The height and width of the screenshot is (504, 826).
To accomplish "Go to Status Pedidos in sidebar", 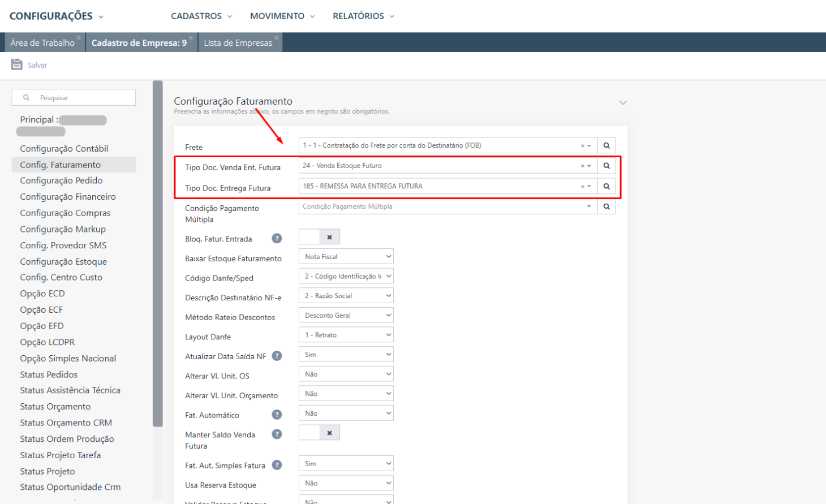I will 49,374.
